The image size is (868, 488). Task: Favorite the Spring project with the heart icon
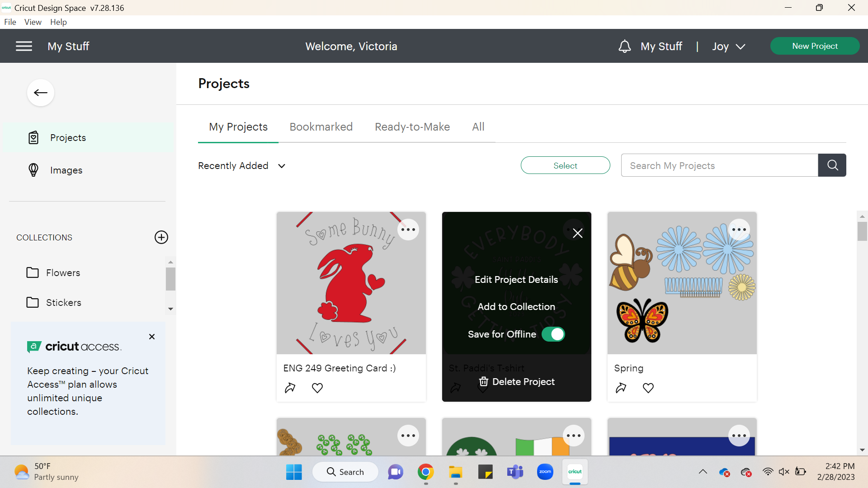pos(648,388)
